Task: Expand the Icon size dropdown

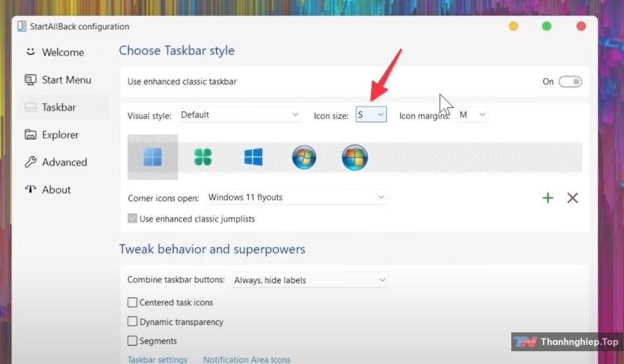Action: tap(371, 114)
